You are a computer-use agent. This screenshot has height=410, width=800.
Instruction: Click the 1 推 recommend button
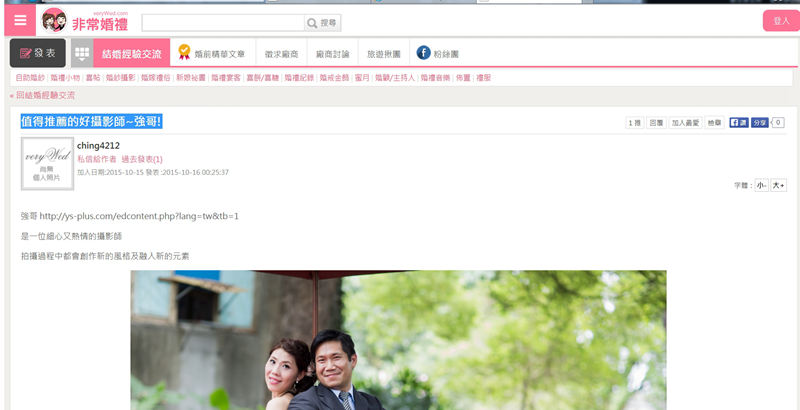[x=634, y=123]
